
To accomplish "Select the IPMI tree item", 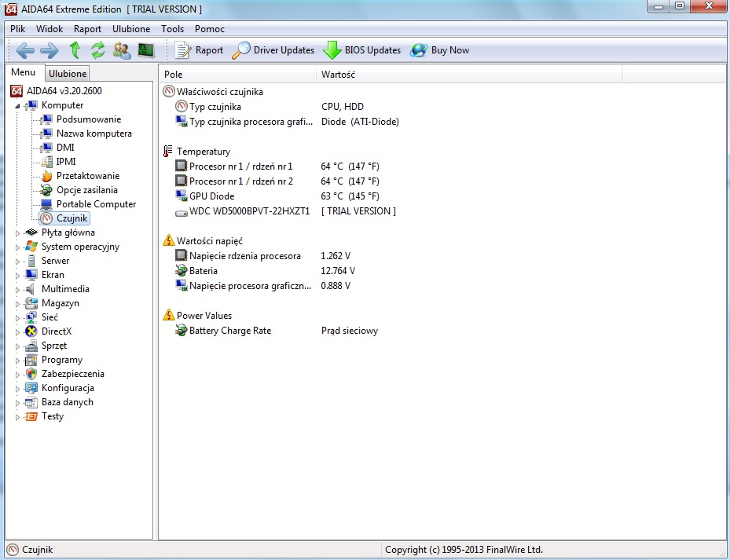I will (66, 162).
